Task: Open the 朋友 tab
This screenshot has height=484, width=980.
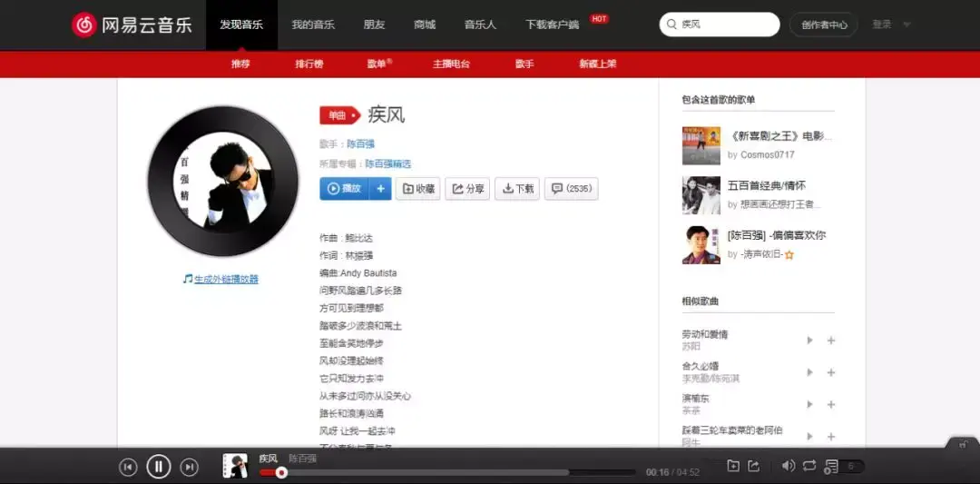Action: coord(375,25)
